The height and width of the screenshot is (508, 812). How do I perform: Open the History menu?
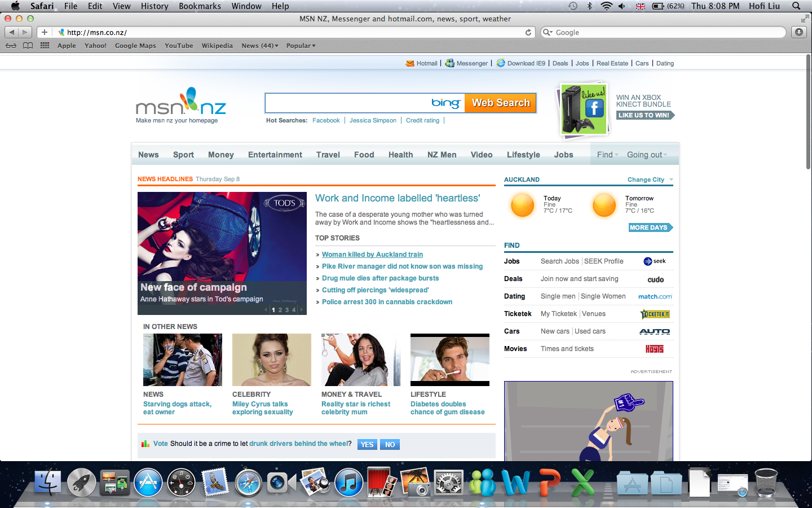(155, 6)
